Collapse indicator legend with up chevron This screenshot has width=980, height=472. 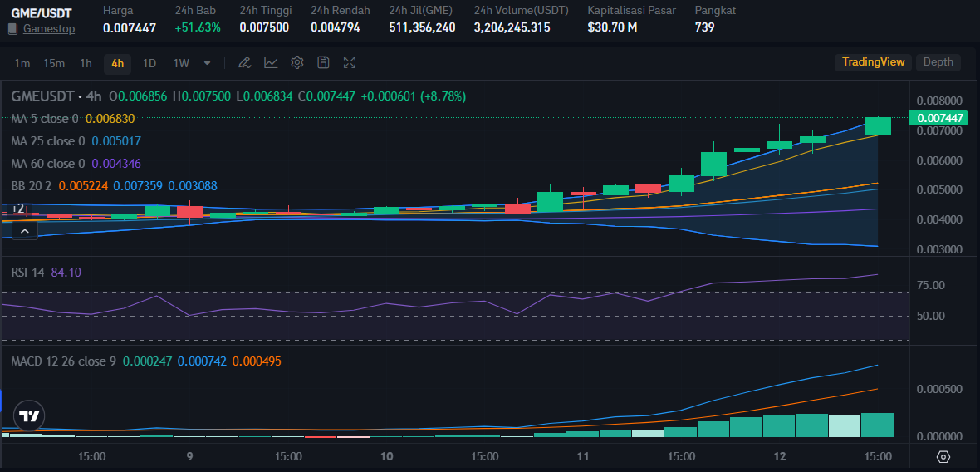pos(24,231)
